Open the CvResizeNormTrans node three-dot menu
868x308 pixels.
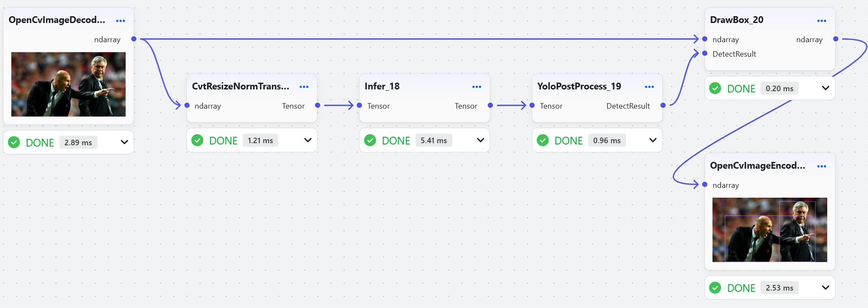pyautogui.click(x=304, y=87)
